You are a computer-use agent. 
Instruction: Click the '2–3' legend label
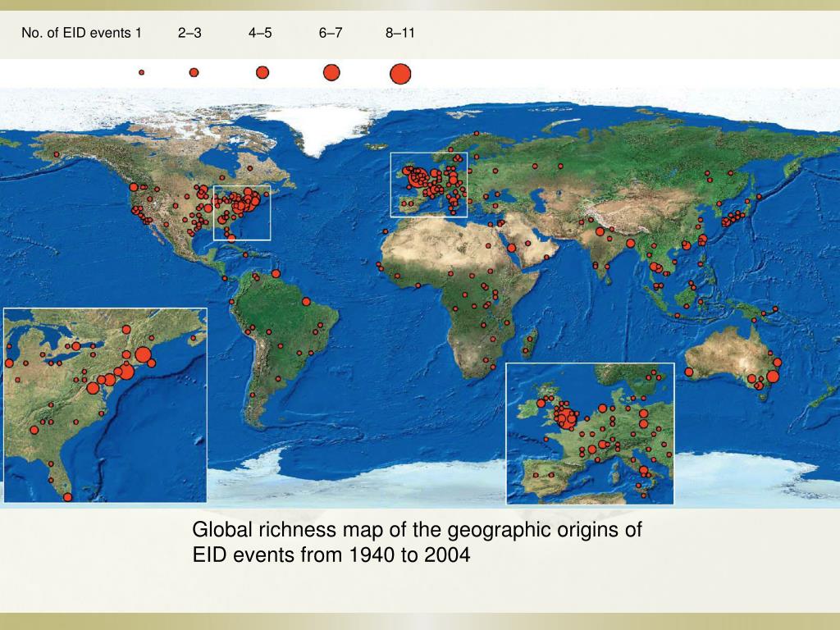click(189, 33)
